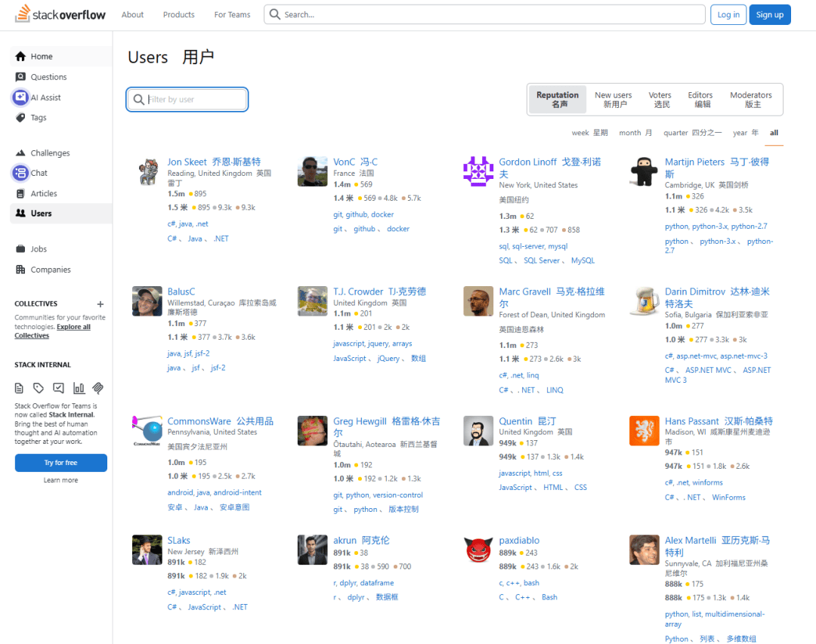
Task: Open Companies from the left sidebar
Action: point(50,270)
